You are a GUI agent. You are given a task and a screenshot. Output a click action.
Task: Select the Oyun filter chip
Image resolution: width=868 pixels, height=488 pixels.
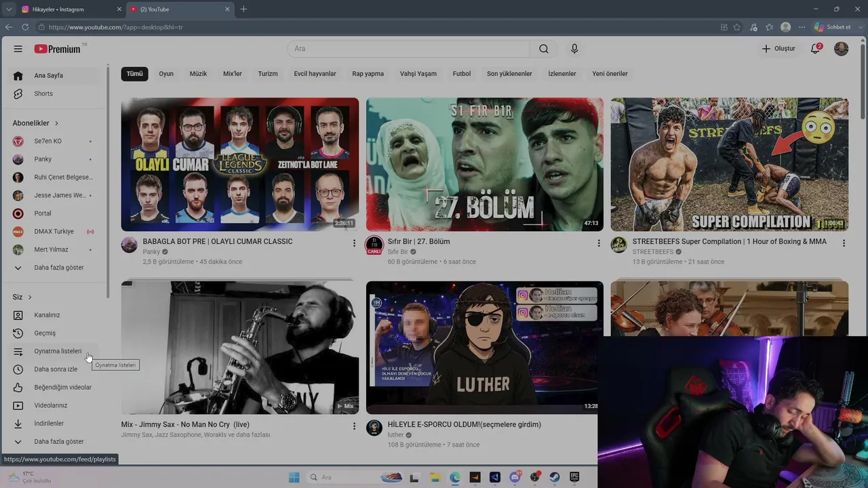point(166,74)
